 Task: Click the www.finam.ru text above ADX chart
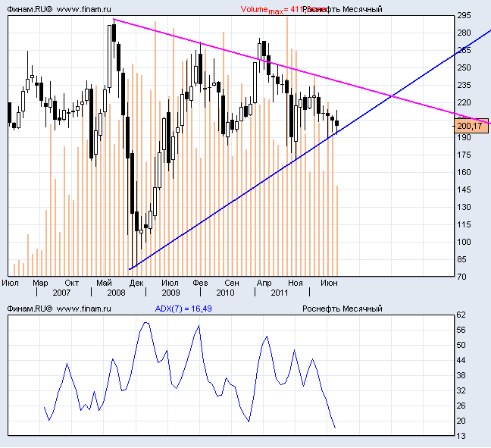[83, 309]
